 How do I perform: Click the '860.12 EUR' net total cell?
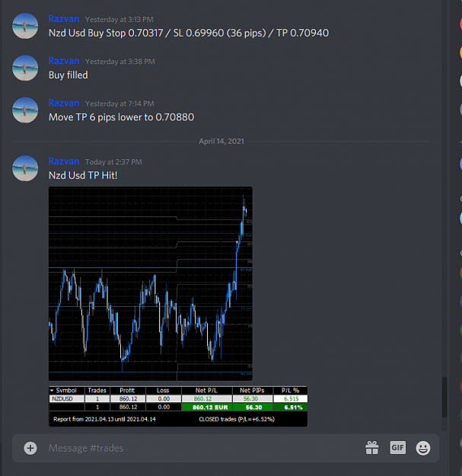point(207,407)
